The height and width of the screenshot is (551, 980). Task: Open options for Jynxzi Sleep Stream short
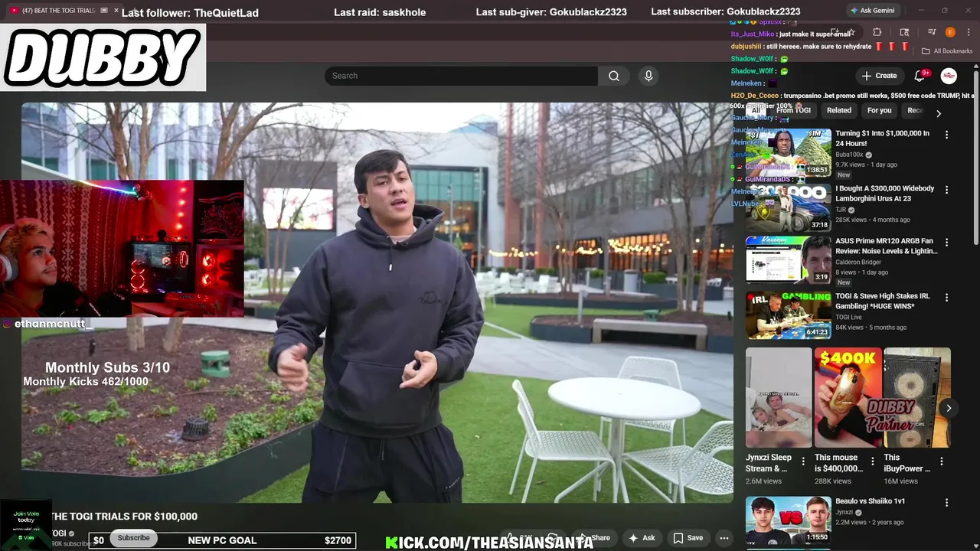(803, 461)
